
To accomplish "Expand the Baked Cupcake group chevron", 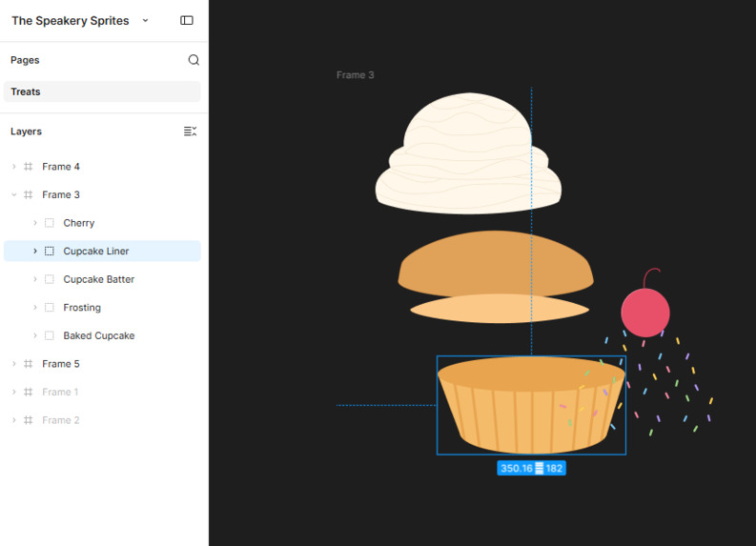I will [x=35, y=335].
